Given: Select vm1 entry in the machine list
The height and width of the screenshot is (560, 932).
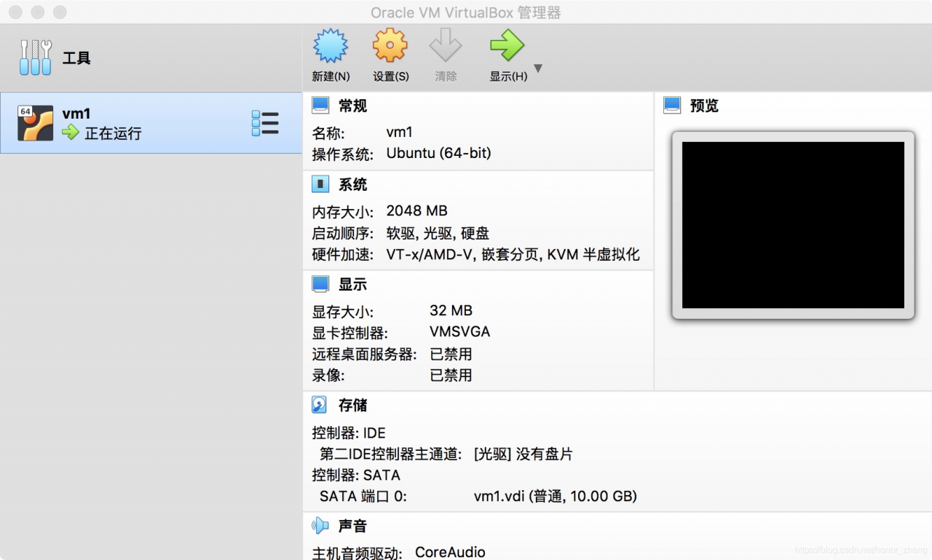Looking at the screenshot, I should [151, 123].
